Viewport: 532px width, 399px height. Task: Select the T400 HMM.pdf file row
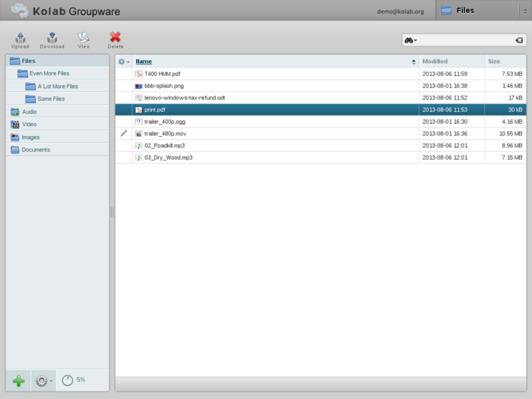click(266, 74)
